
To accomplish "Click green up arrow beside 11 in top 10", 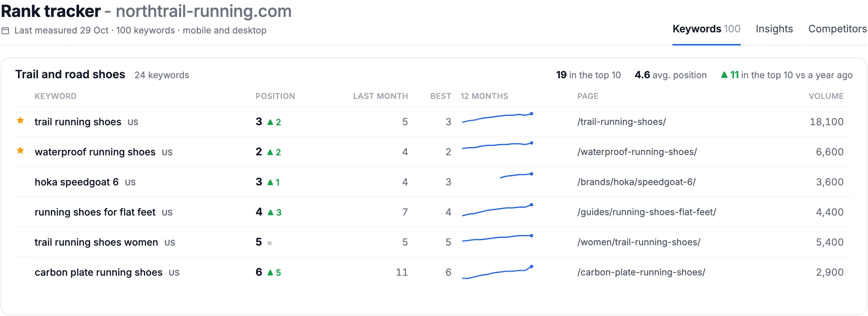I will (724, 75).
